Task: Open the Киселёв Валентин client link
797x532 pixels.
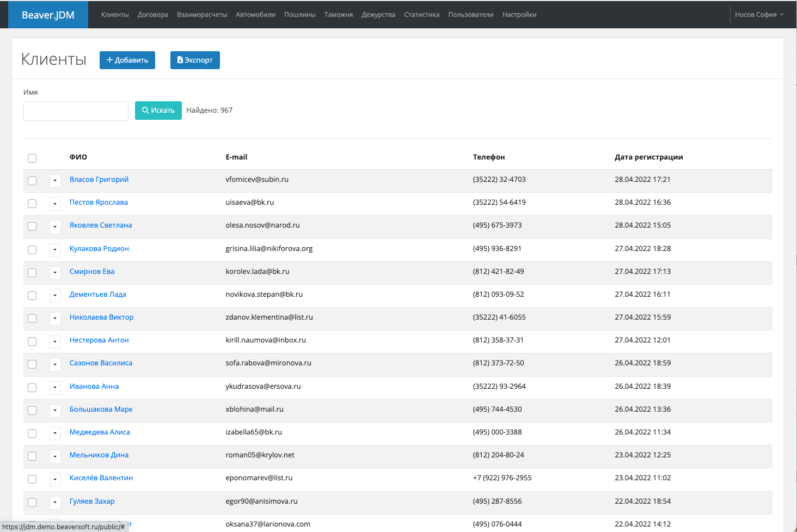Action: click(101, 478)
